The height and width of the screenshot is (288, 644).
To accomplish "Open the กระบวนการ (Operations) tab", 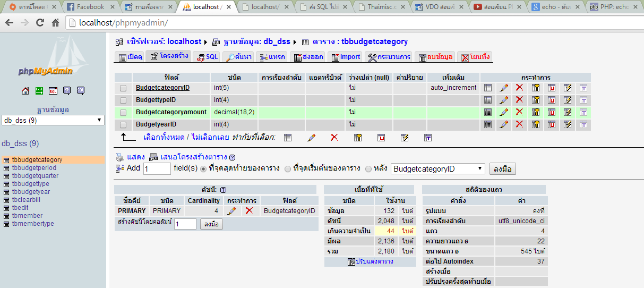I will (x=389, y=57).
